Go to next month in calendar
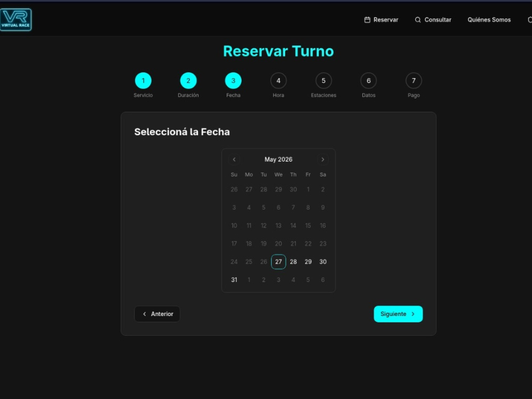This screenshot has height=399, width=532. pos(323,160)
